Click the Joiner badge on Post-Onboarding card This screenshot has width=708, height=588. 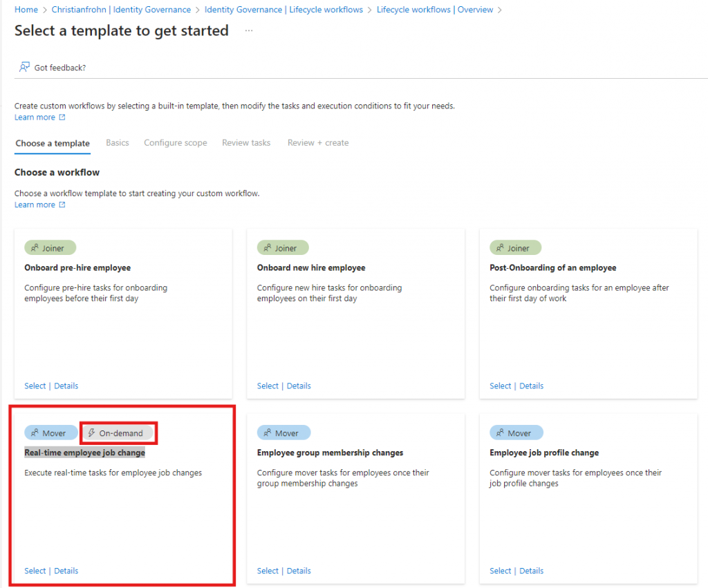[515, 248]
